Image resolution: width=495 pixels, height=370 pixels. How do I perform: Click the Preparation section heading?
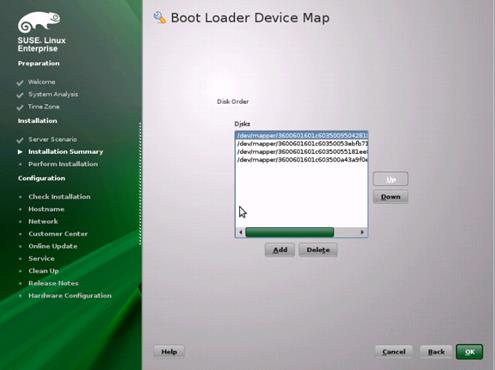[39, 63]
